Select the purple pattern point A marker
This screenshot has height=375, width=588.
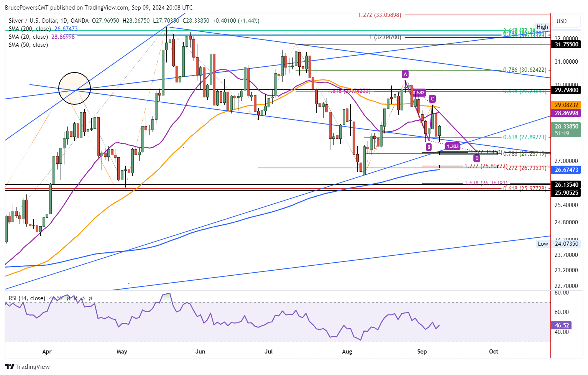pos(405,74)
